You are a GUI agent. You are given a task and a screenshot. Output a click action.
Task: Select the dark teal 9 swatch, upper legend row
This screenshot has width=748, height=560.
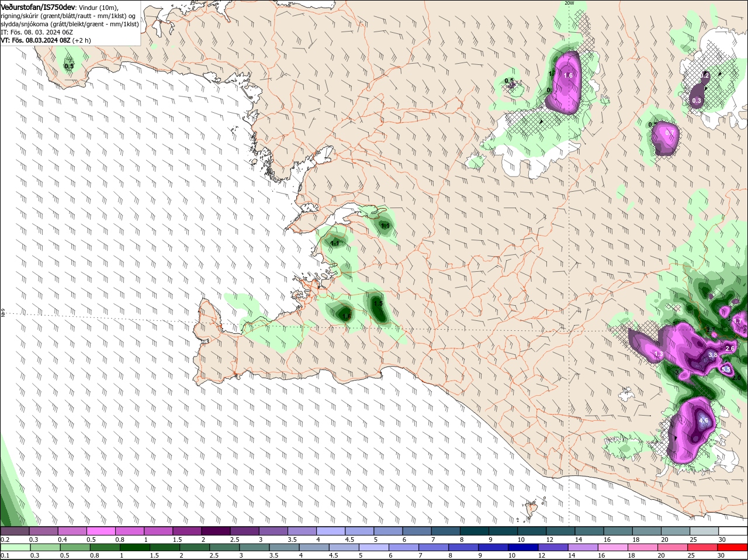[503, 531]
